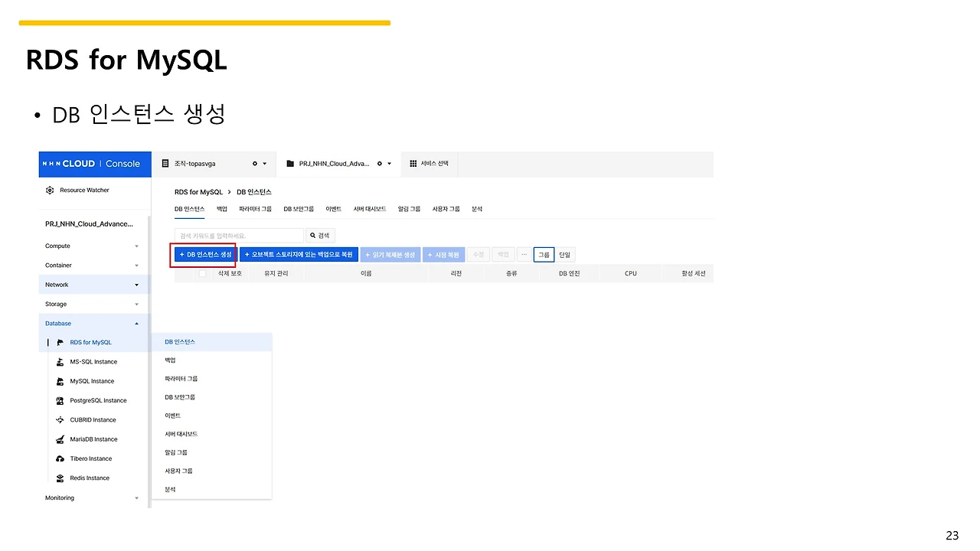Click the 읽기 복제본 생성 button
Image resolution: width=980 pixels, height=551 pixels.
coord(390,255)
